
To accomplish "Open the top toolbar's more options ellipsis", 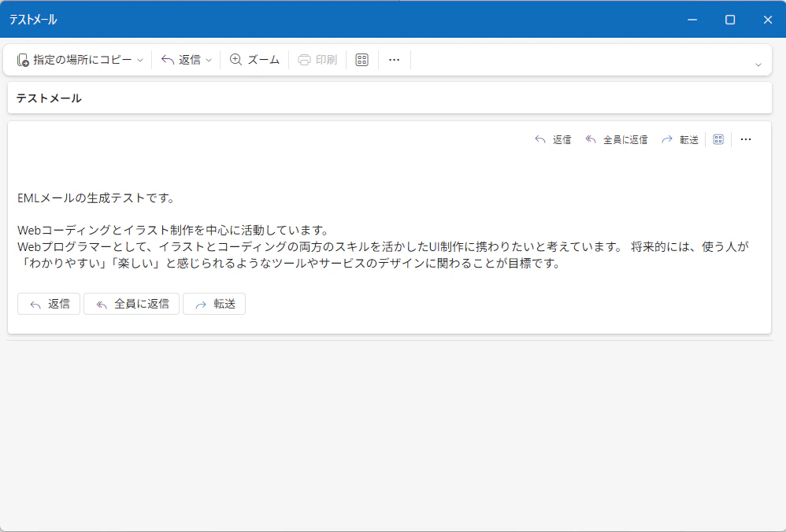I will [394, 60].
